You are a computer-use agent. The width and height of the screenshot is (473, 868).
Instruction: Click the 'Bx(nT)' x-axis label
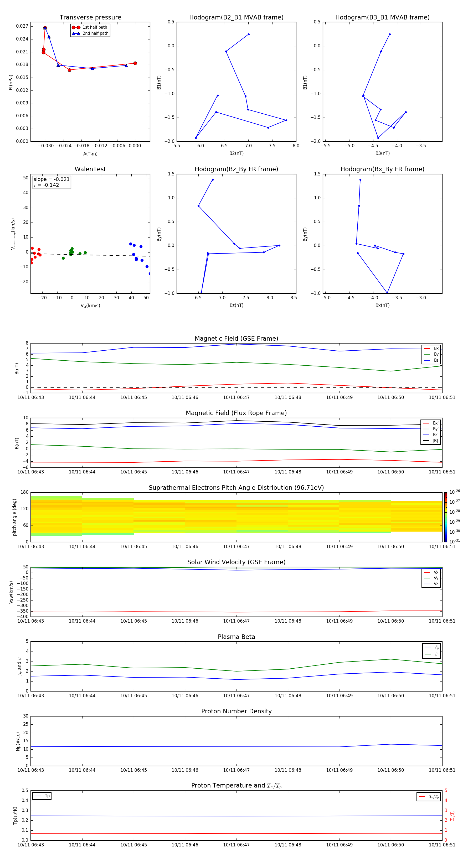[382, 305]
